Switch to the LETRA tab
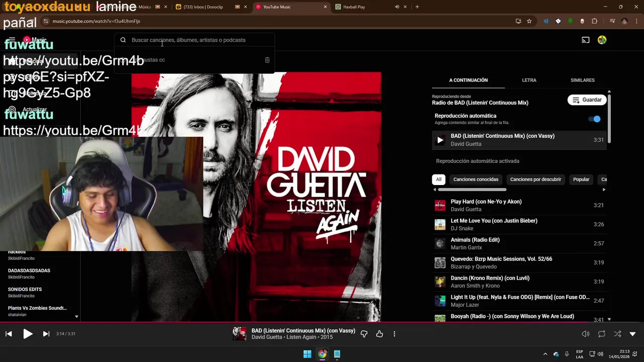Screen dimensions: 644x362 529,80
